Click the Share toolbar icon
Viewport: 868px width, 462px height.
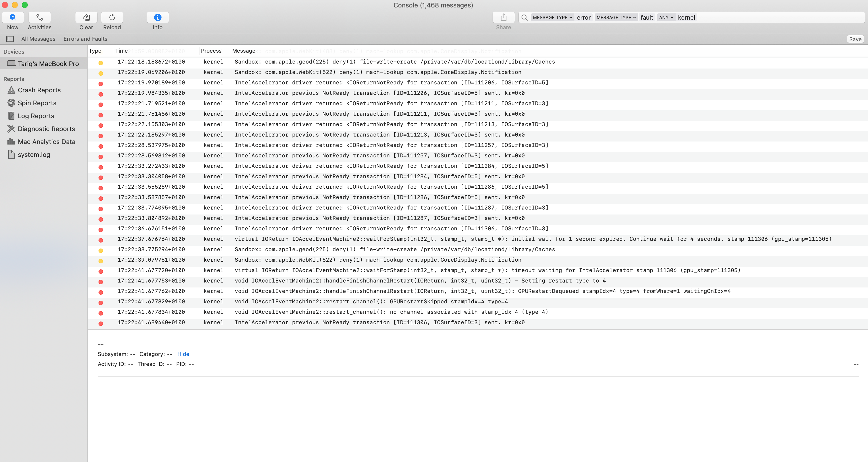503,17
